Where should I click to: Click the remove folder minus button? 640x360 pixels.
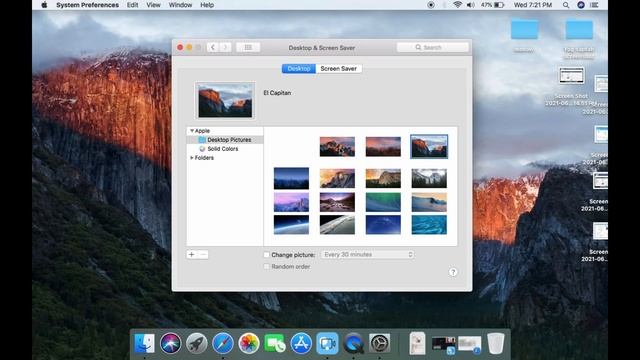203,255
